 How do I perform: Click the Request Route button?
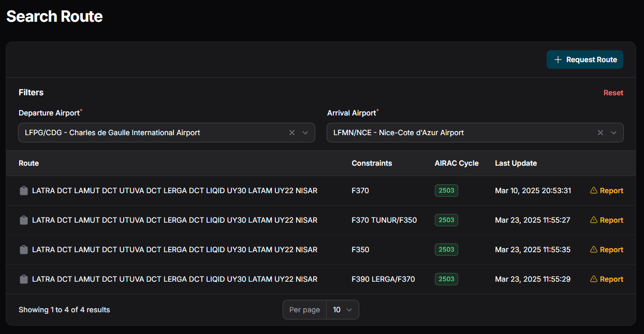coord(585,60)
